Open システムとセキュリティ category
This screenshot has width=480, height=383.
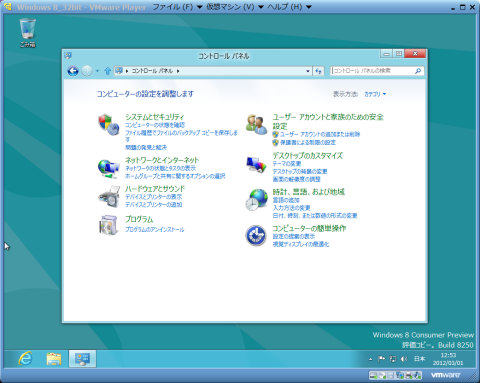click(154, 117)
